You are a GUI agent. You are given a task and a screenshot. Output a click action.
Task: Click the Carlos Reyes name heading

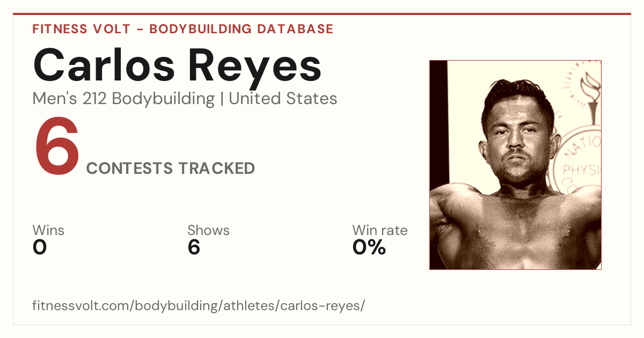pos(177,65)
